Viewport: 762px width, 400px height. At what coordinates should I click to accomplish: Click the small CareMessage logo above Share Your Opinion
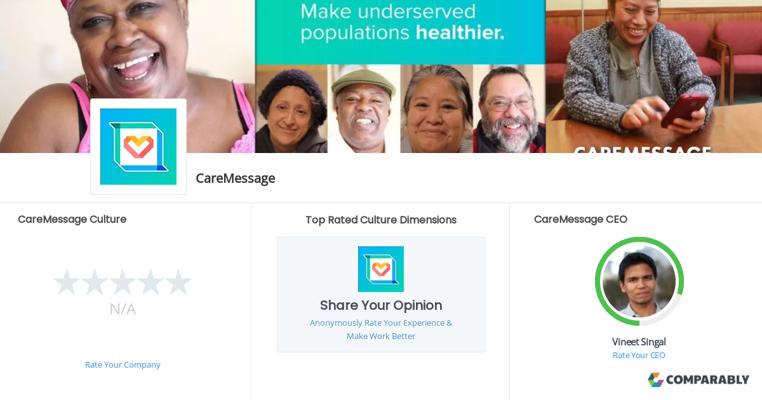pyautogui.click(x=381, y=269)
